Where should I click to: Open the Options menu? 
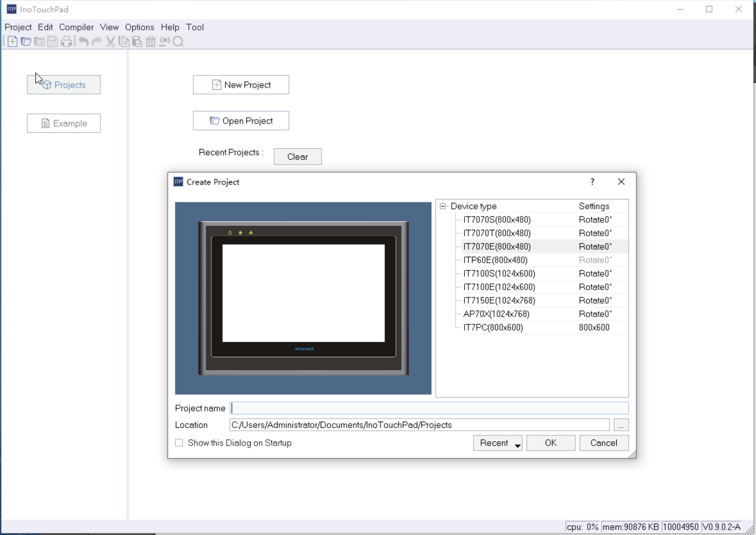[x=139, y=27]
